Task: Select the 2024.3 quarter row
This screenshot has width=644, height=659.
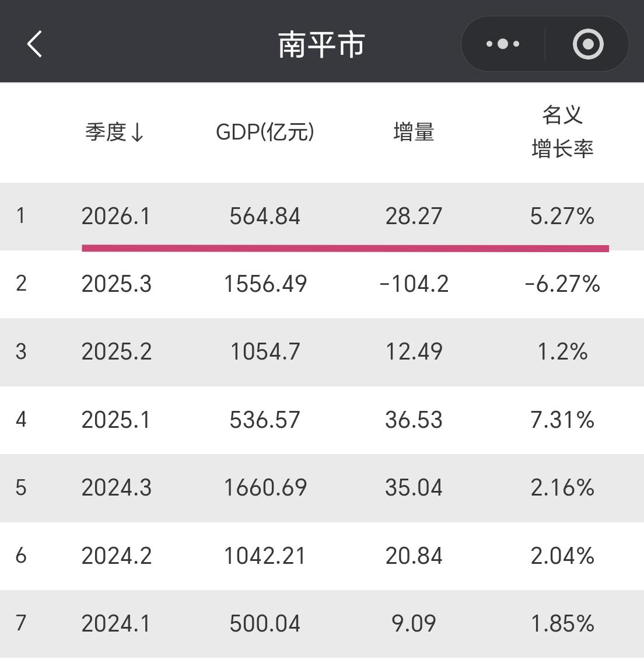Action: click(x=116, y=487)
